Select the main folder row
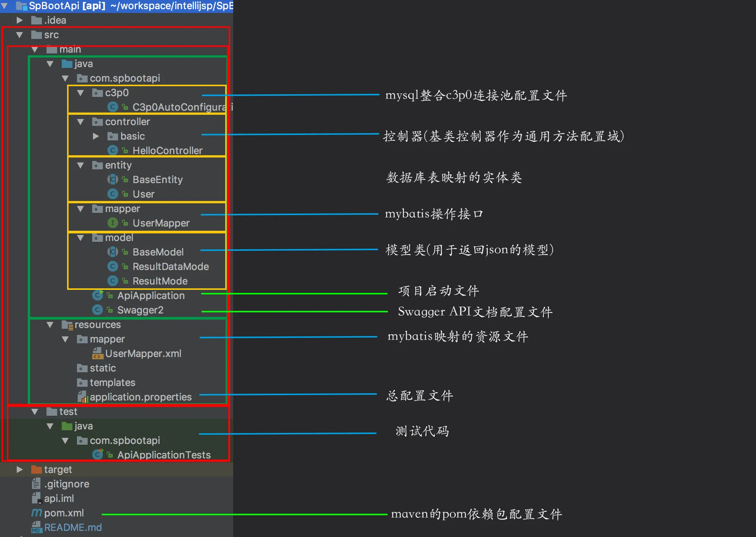This screenshot has width=756, height=537. point(117,49)
